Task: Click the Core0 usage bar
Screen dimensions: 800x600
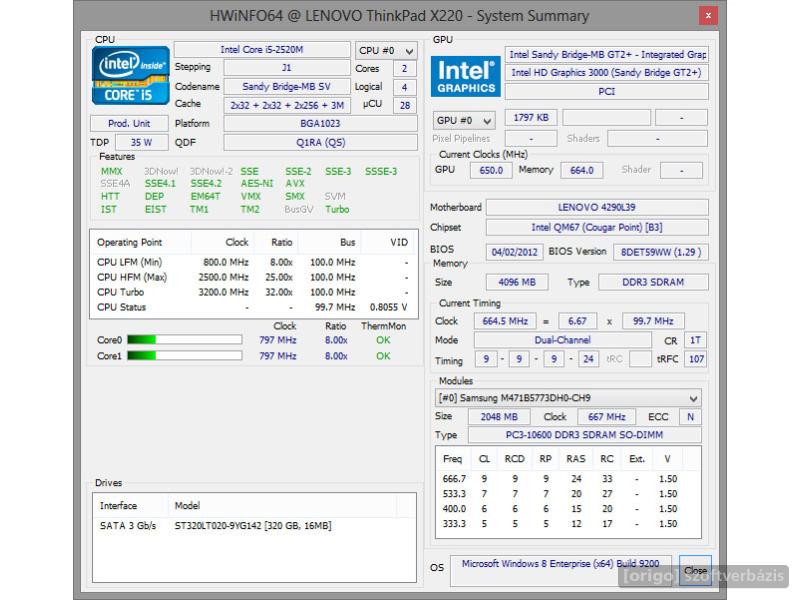Action: (184, 340)
